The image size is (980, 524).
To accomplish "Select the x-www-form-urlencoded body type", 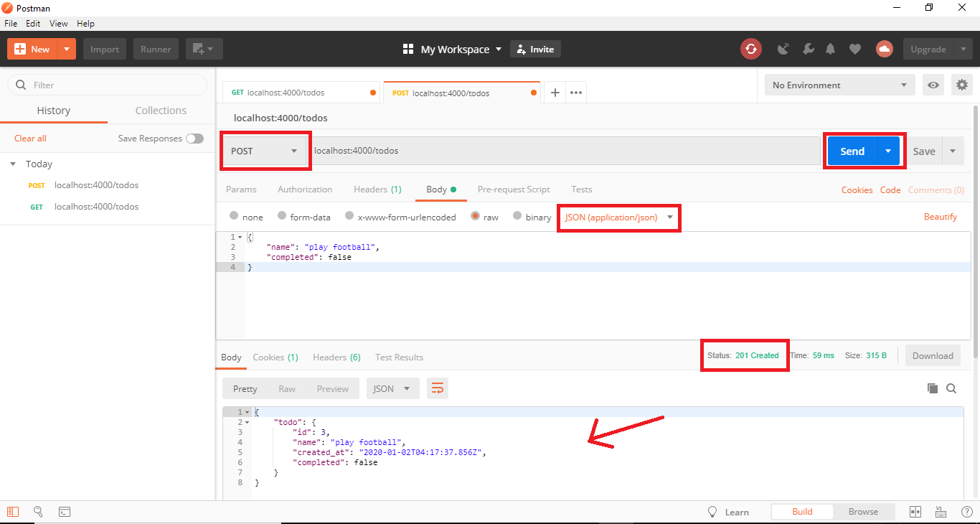I will [349, 216].
